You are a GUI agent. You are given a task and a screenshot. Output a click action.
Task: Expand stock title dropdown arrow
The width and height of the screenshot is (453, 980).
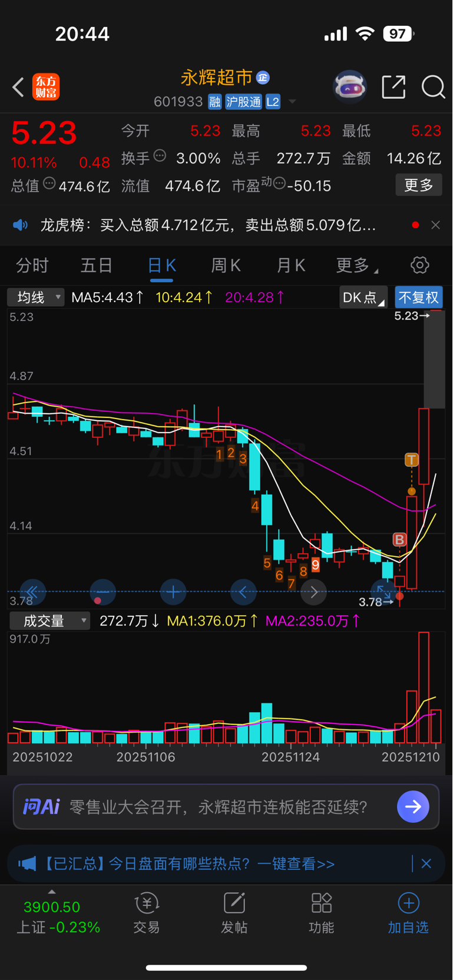point(292,102)
